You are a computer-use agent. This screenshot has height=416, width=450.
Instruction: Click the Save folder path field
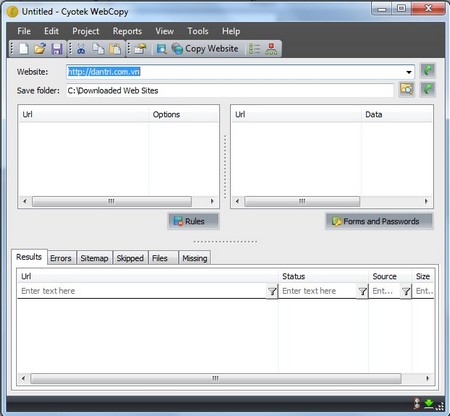click(x=230, y=91)
